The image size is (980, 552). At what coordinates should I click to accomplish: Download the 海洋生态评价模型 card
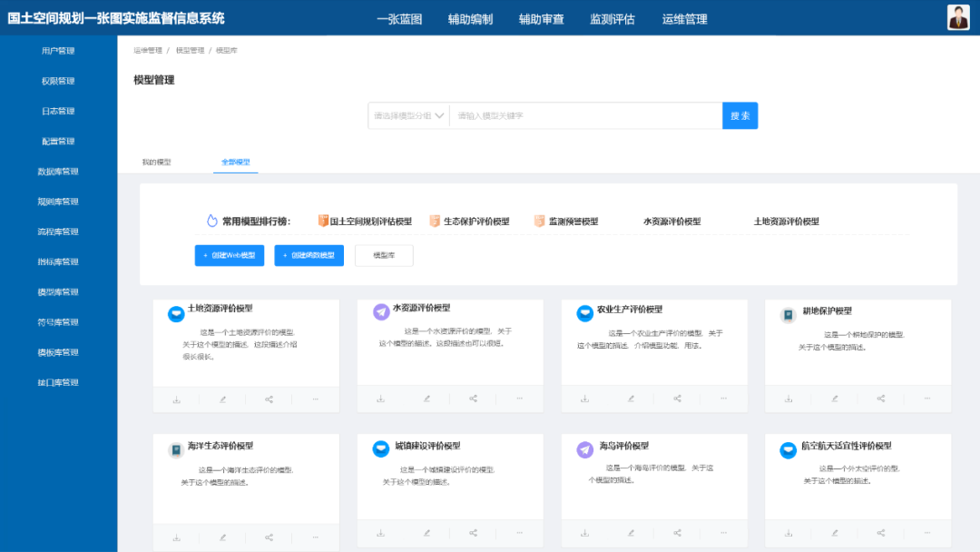coord(177,537)
